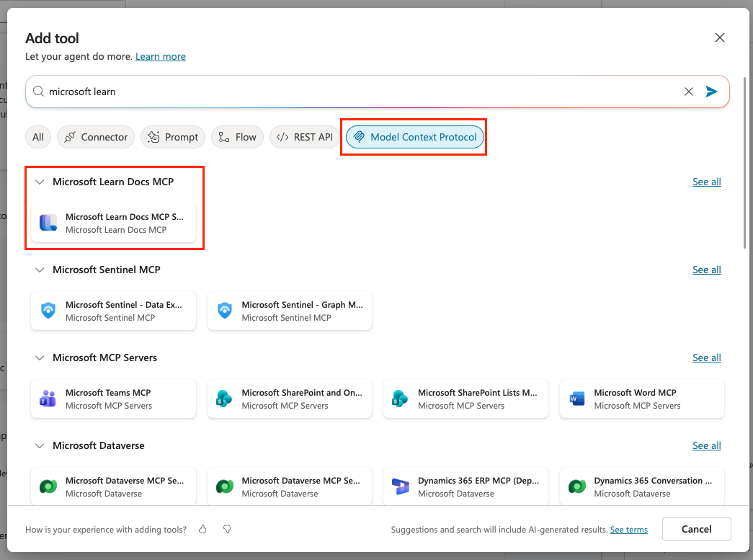Click the send arrow icon in search box

click(x=712, y=92)
